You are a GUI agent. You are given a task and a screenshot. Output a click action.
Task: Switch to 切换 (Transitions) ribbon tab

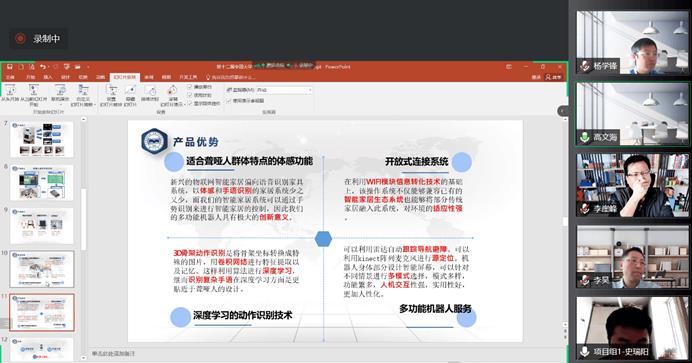[x=83, y=77]
